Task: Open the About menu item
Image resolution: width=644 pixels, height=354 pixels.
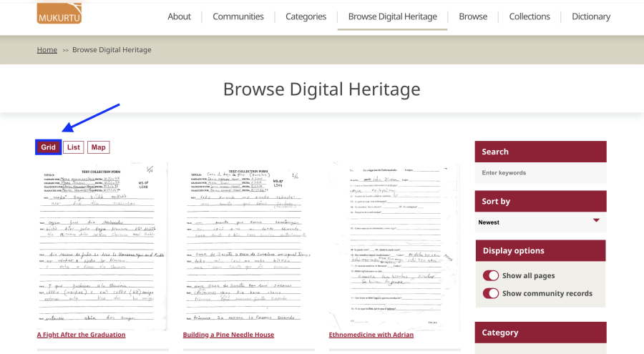Action: pyautogui.click(x=179, y=16)
